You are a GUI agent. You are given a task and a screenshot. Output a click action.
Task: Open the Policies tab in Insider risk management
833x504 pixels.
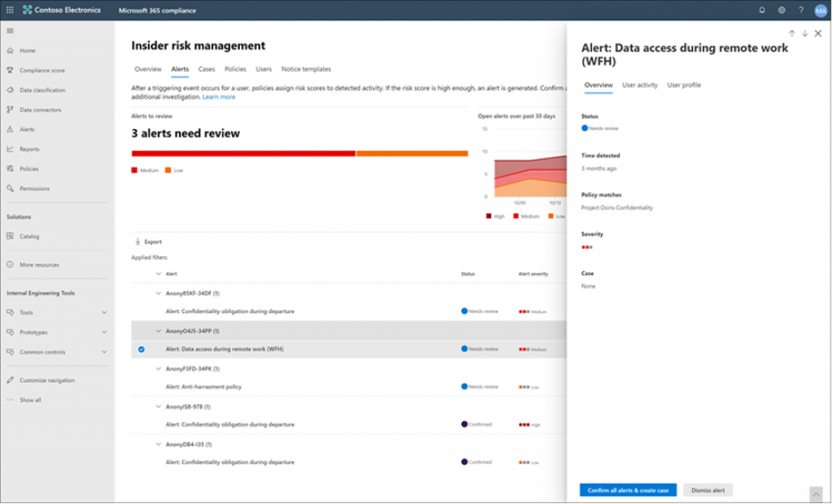pyautogui.click(x=235, y=69)
